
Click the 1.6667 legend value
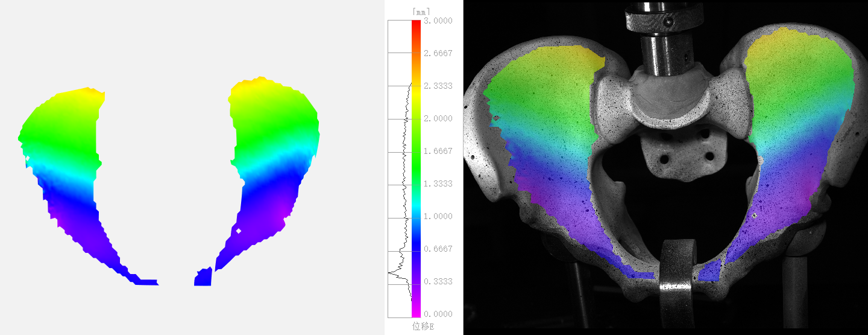[439, 151]
